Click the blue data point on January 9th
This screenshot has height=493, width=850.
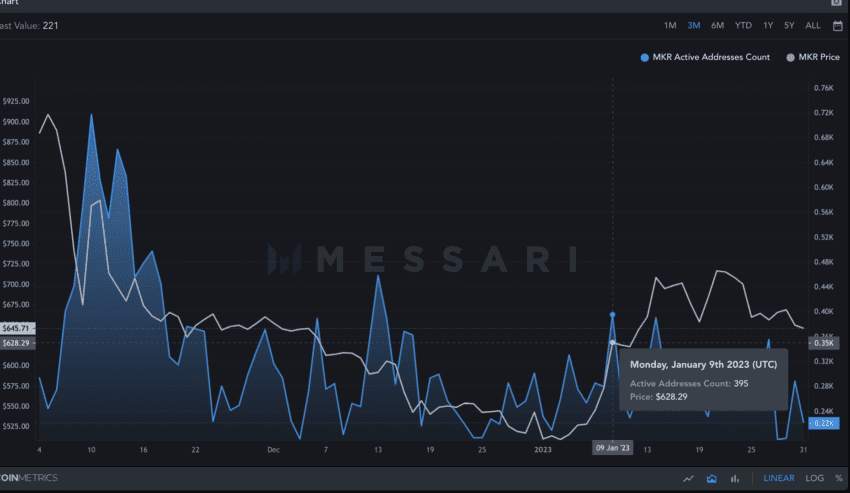pos(613,315)
